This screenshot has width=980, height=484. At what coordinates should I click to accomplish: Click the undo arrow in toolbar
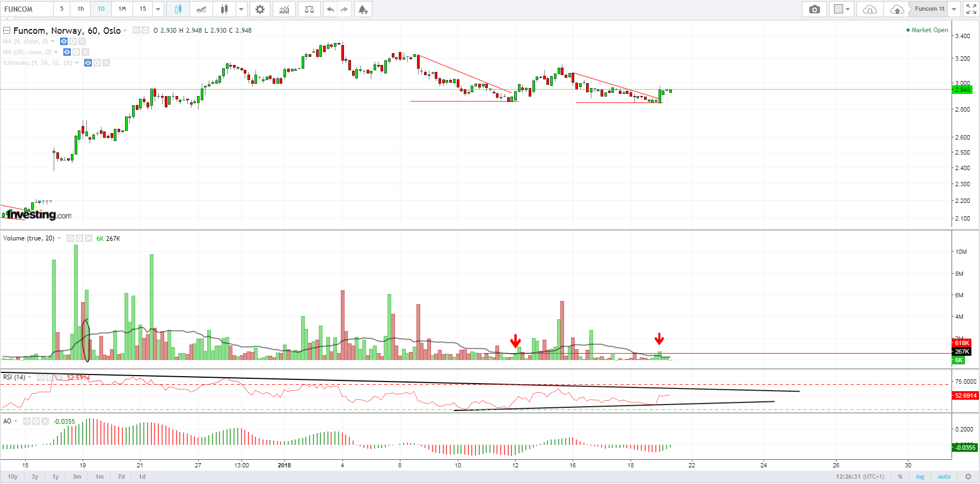pos(330,9)
